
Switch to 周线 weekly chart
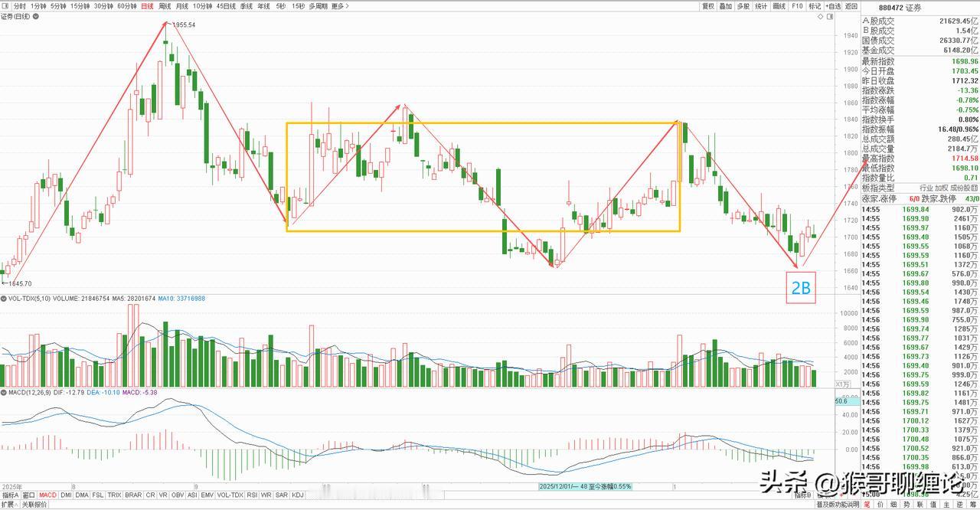click(165, 5)
